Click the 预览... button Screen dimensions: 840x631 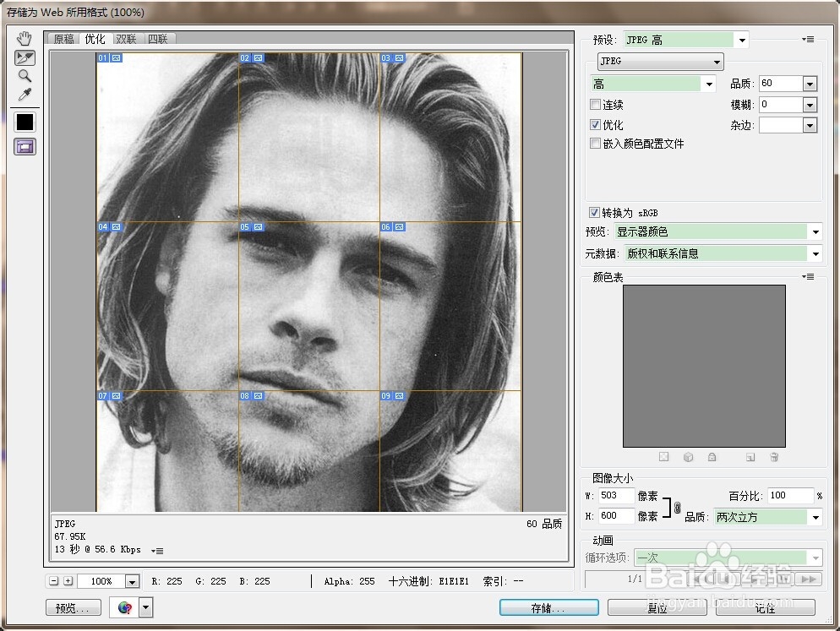click(x=74, y=608)
